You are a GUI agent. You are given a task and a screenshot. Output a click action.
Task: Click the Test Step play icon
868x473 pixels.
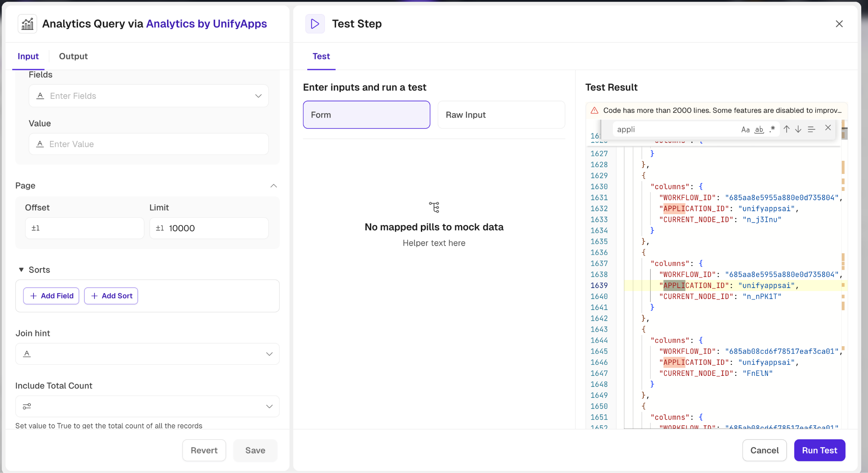point(315,24)
